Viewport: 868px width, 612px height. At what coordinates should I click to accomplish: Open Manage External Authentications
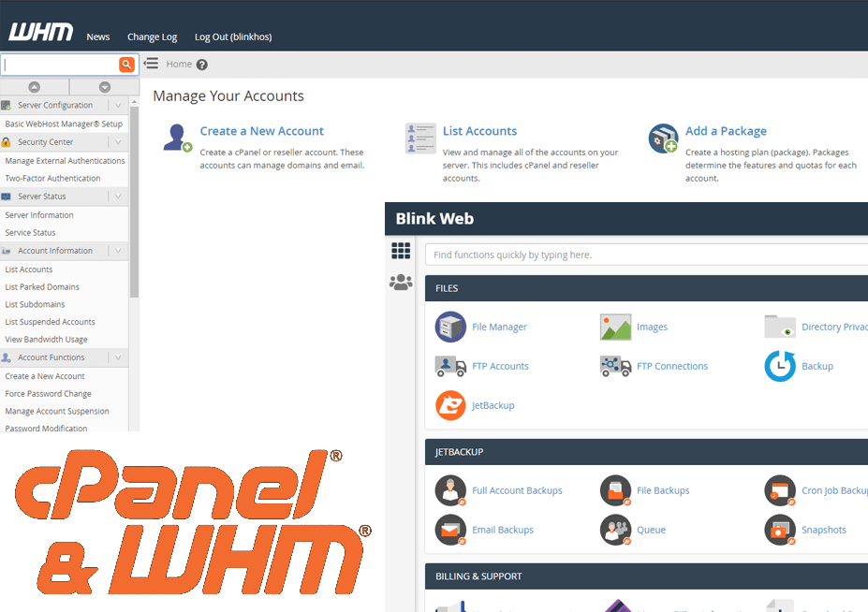tap(65, 160)
